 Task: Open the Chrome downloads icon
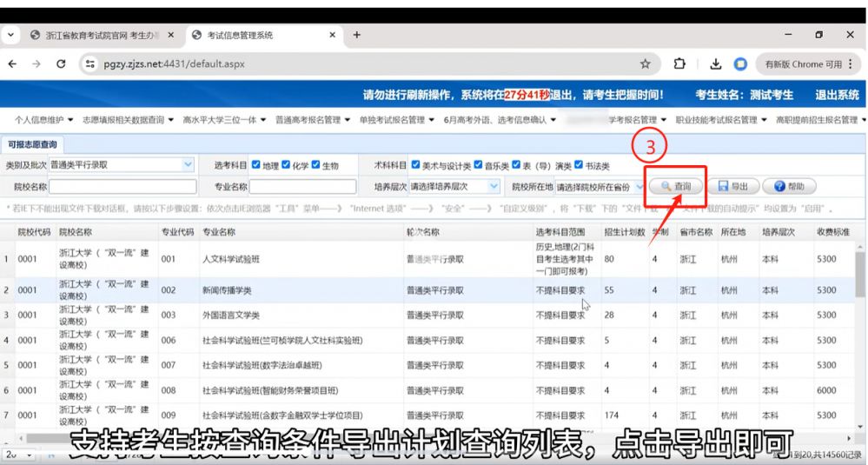(x=716, y=64)
